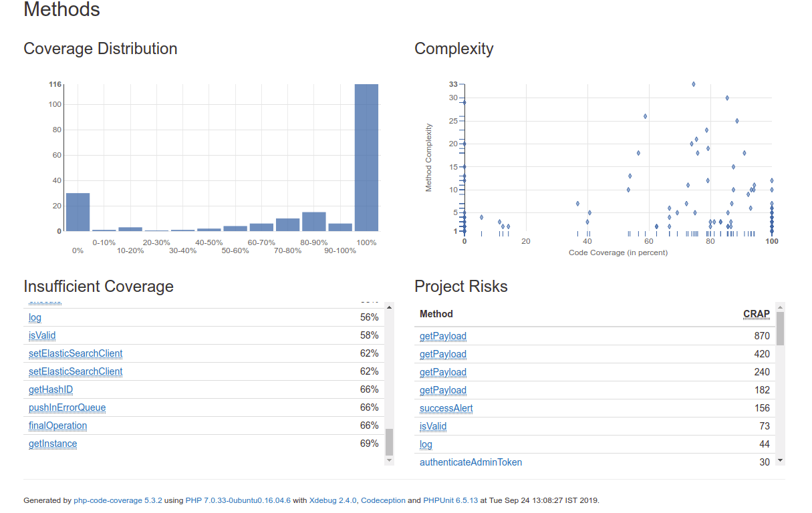Image resolution: width=812 pixels, height=513 pixels.
Task: Click the Method column header
Action: (x=436, y=314)
